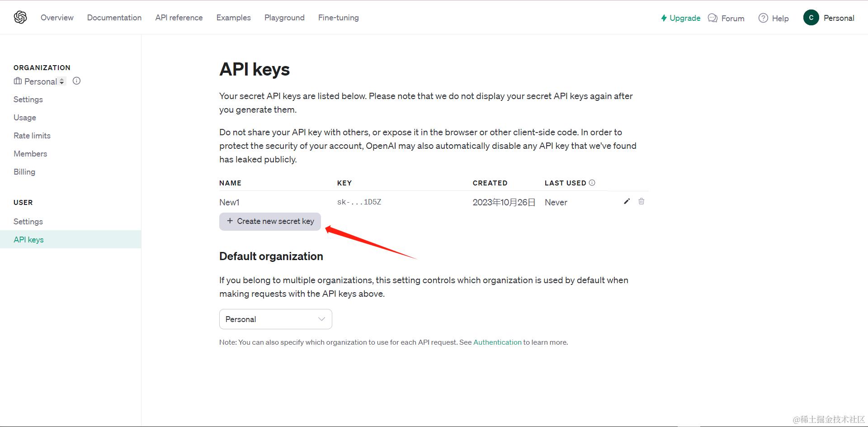Delete the New1 key with the trash icon
868x427 pixels.
[641, 201]
